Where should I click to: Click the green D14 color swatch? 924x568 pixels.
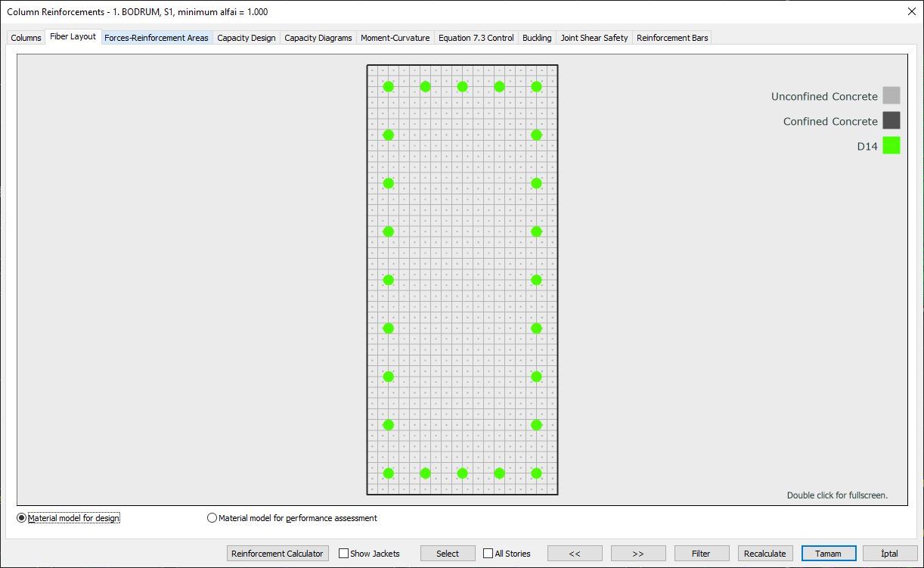891,145
